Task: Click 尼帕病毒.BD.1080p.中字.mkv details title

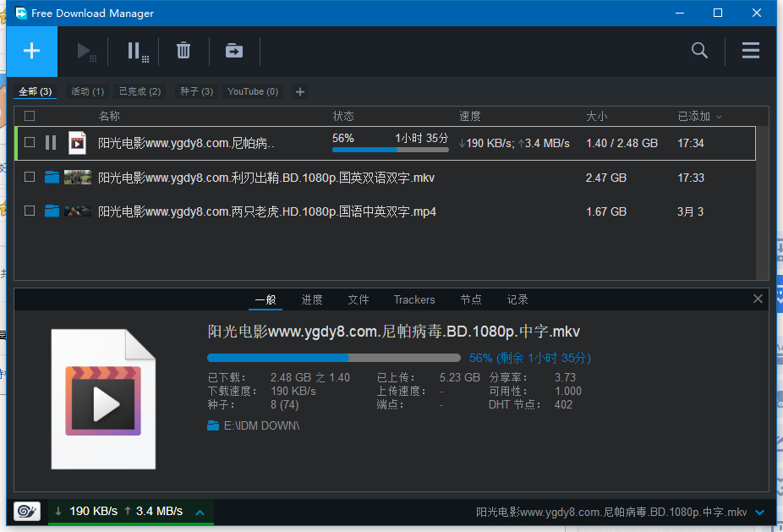Action: point(393,332)
